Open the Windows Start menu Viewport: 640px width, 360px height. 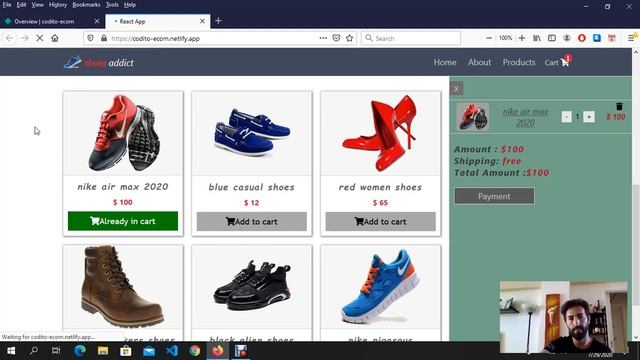pyautogui.click(x=11, y=351)
